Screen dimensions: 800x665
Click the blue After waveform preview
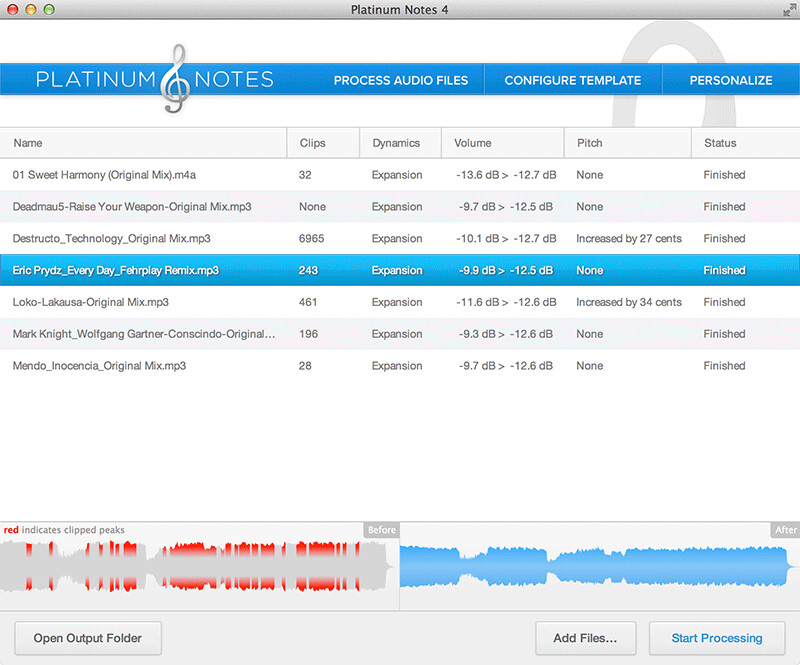[x=598, y=567]
